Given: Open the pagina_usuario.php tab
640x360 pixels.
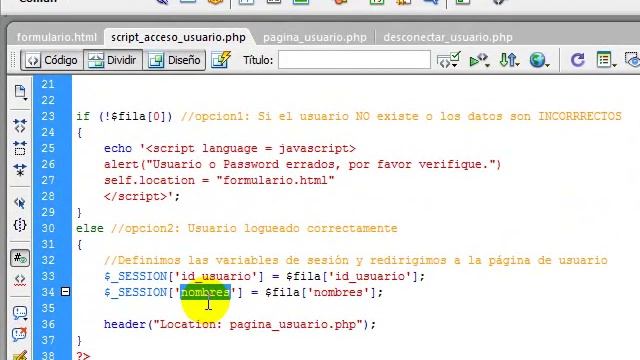Looking at the screenshot, I should 315,37.
